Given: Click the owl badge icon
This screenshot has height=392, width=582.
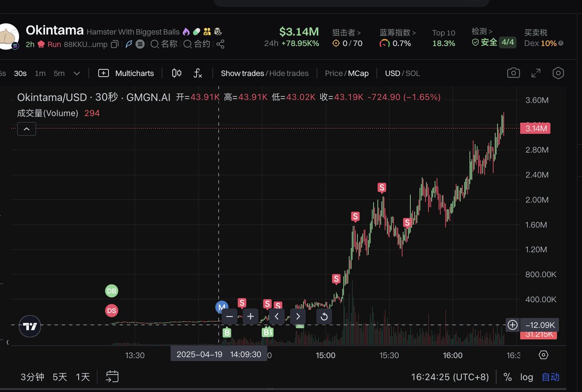Looking at the screenshot, I should [218, 32].
